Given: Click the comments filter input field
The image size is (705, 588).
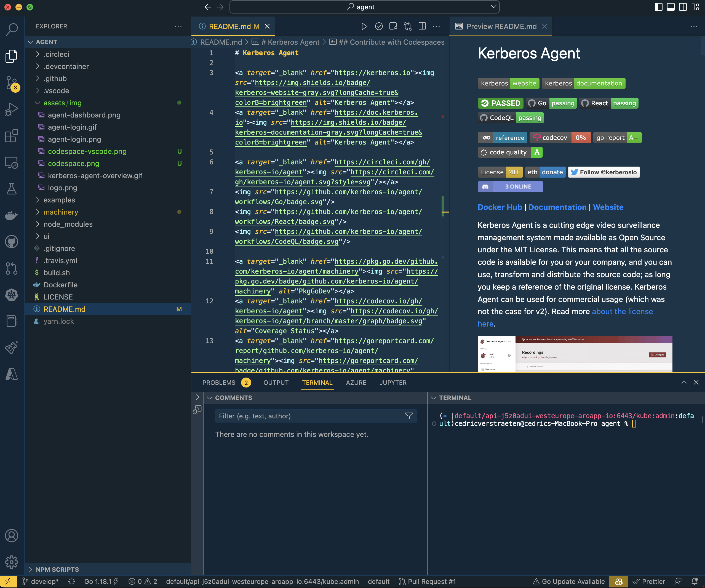Looking at the screenshot, I should [x=312, y=416].
